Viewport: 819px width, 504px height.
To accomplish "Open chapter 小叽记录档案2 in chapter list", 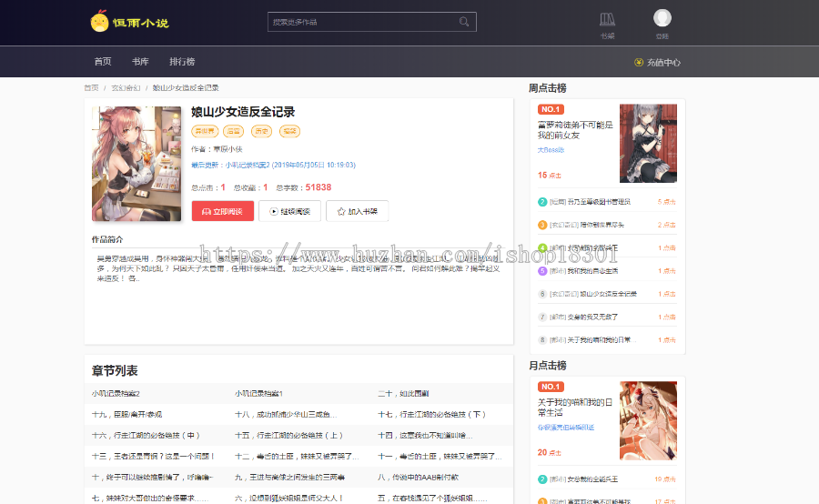I will (116, 393).
